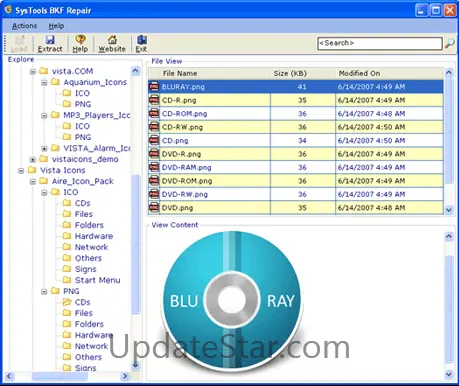Viewport: 459px width, 386px height.
Task: Click the DVD-R.png file icon
Action: pos(154,154)
